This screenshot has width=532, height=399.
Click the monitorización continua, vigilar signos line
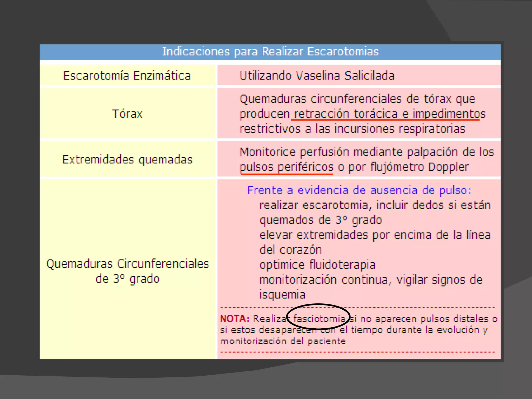coord(371,280)
